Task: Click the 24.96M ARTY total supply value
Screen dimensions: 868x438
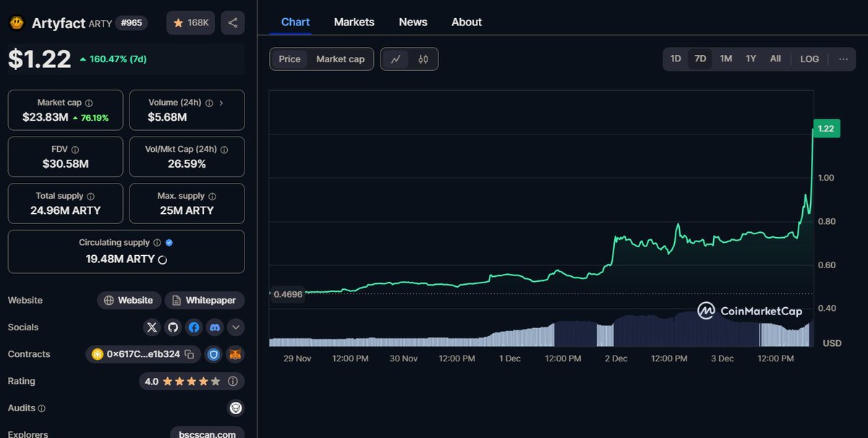Action: [66, 210]
